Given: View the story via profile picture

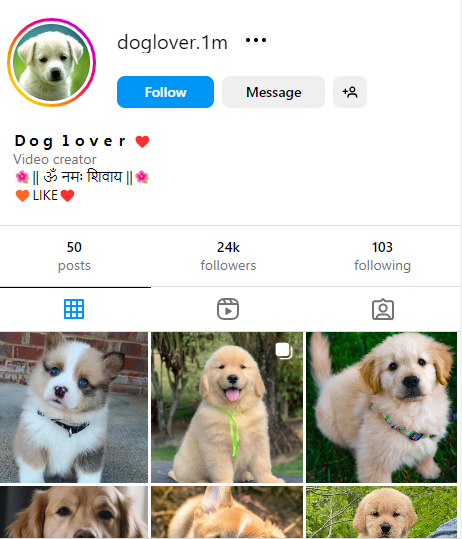Looking at the screenshot, I should (x=52, y=62).
